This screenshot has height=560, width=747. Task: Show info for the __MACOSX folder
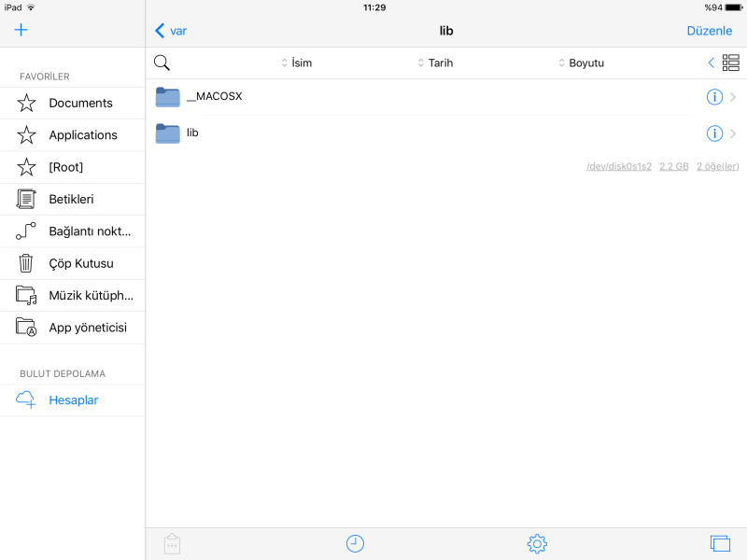coord(714,97)
